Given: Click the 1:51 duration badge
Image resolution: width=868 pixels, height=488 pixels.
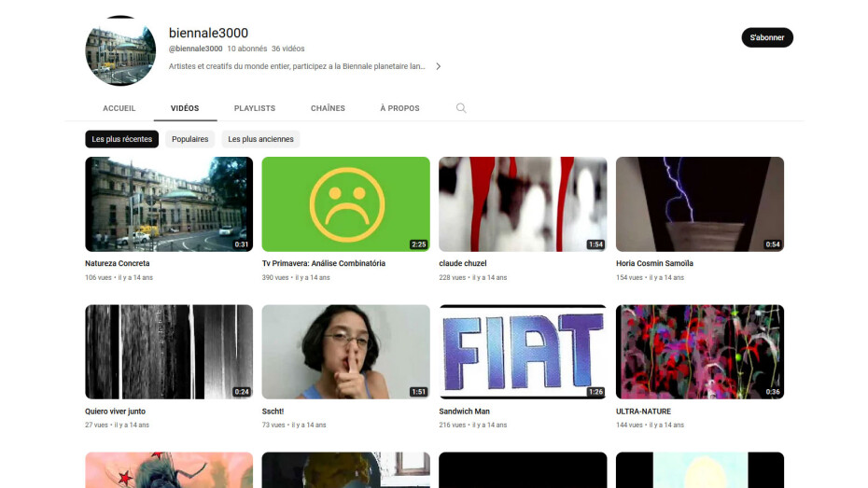Looking at the screenshot, I should [418, 392].
